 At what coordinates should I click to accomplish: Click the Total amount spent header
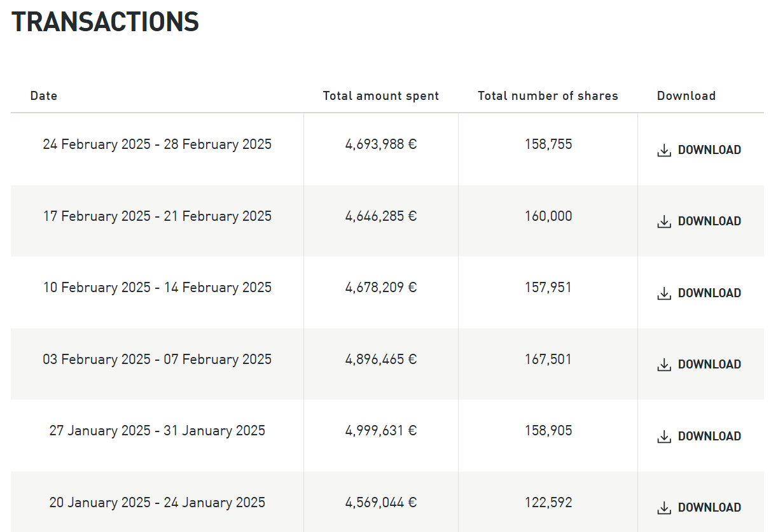381,96
